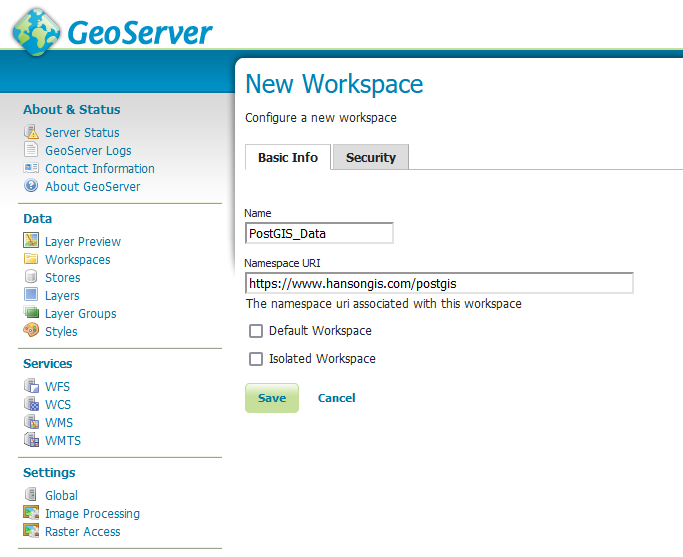This screenshot has width=683, height=557.
Task: Enable the Default Workspace checkbox
Action: 256,331
